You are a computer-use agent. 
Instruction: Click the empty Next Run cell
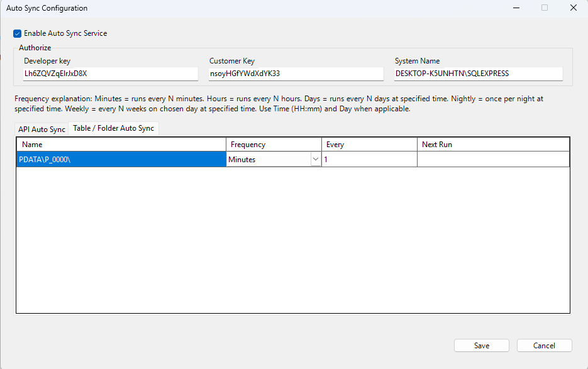493,160
